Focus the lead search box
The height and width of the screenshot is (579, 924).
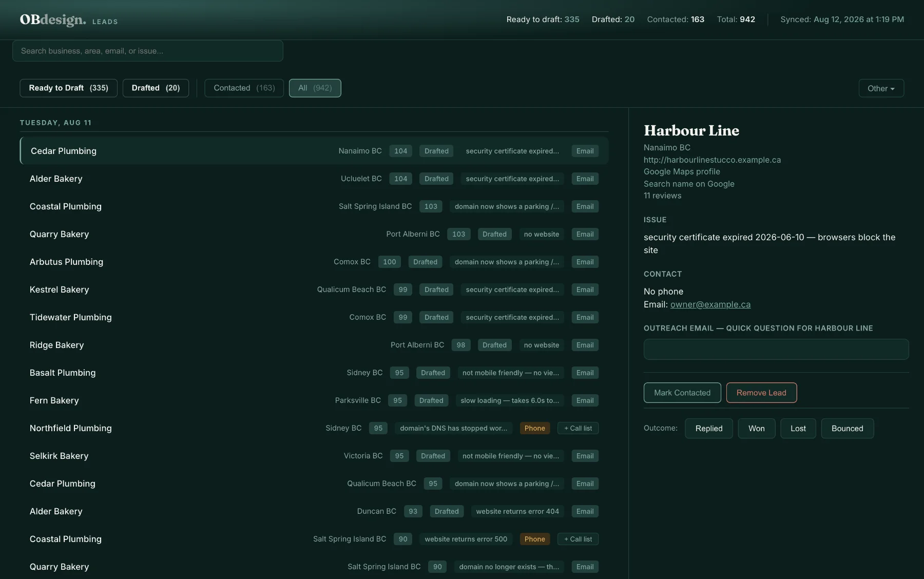[148, 51]
